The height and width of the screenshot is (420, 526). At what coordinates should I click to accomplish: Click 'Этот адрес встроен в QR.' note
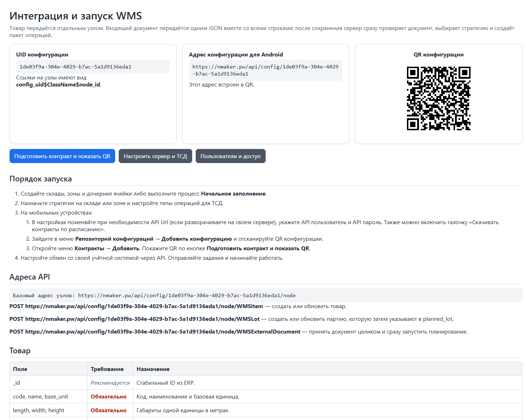(x=221, y=85)
